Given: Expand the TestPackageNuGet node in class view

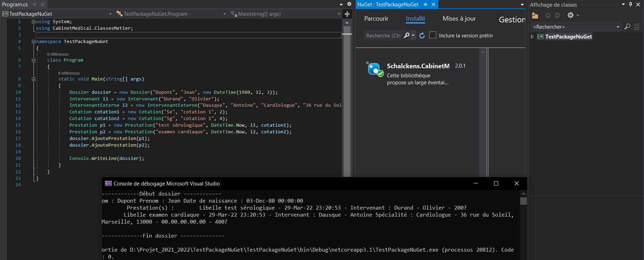Looking at the screenshot, I should click(532, 37).
